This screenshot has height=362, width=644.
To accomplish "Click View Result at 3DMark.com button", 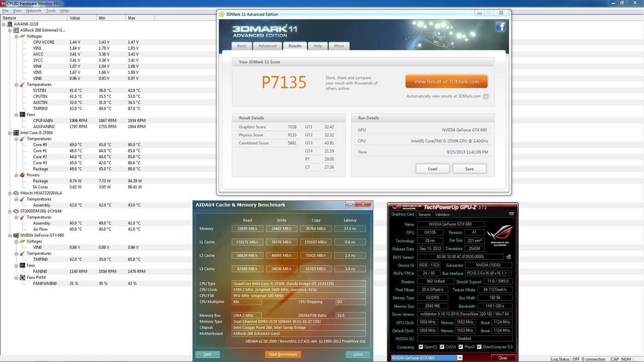I will pyautogui.click(x=446, y=81).
